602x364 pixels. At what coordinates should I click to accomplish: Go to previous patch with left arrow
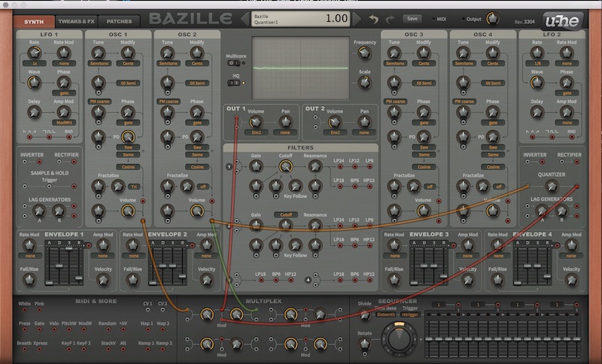[245, 18]
